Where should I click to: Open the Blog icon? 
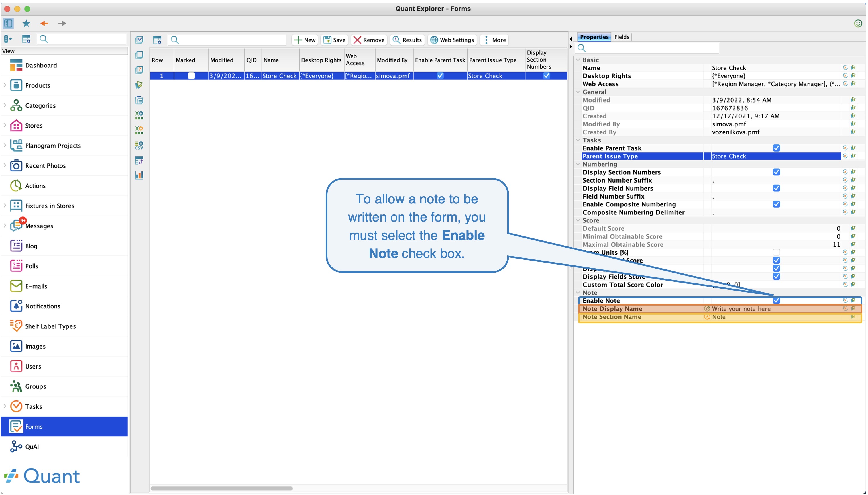(x=16, y=246)
